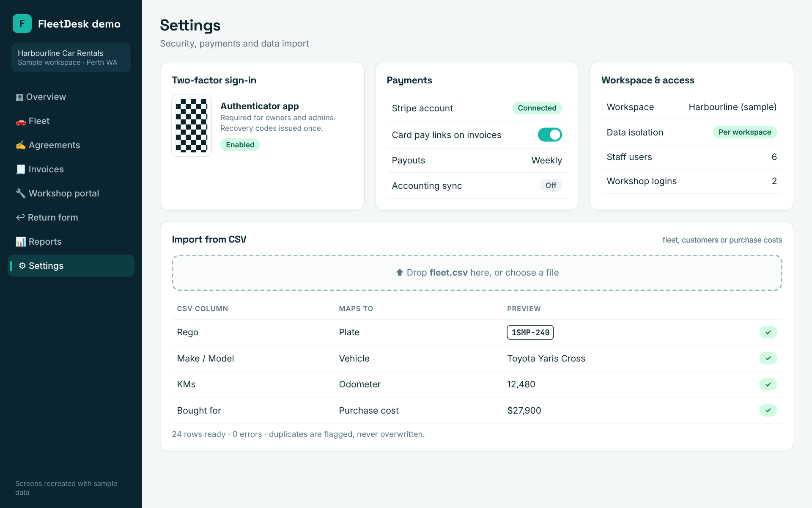Click the Odometer mapping cell

point(359,384)
